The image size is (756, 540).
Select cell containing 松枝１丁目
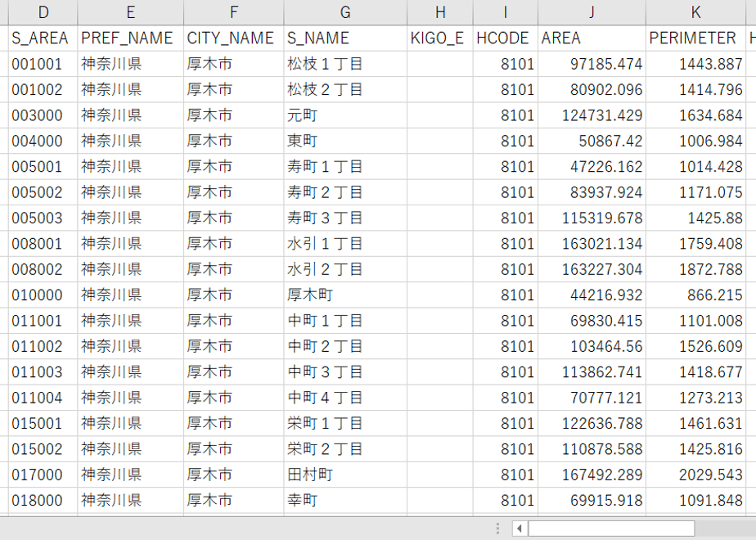345,64
